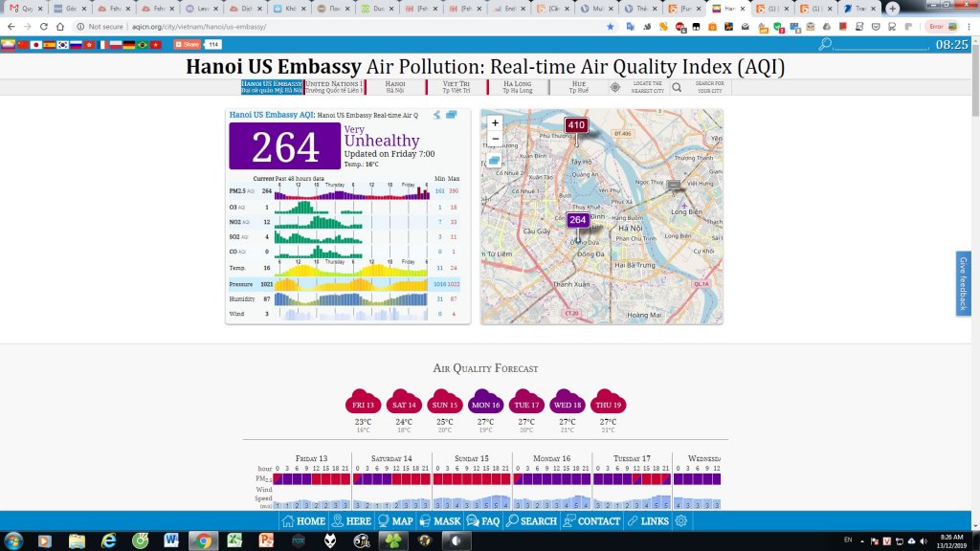This screenshot has width=980, height=551.
Task: Click the share icon in AQI widget
Action: click(x=436, y=115)
